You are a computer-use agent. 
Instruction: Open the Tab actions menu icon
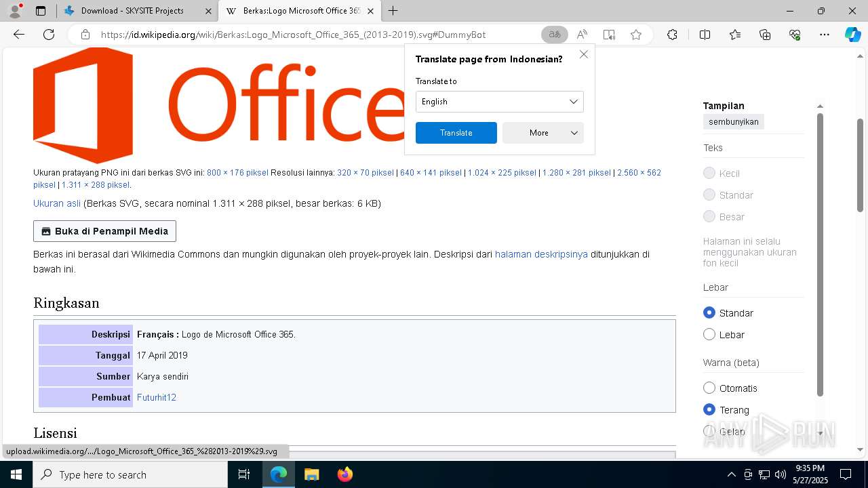pyautogui.click(x=41, y=11)
